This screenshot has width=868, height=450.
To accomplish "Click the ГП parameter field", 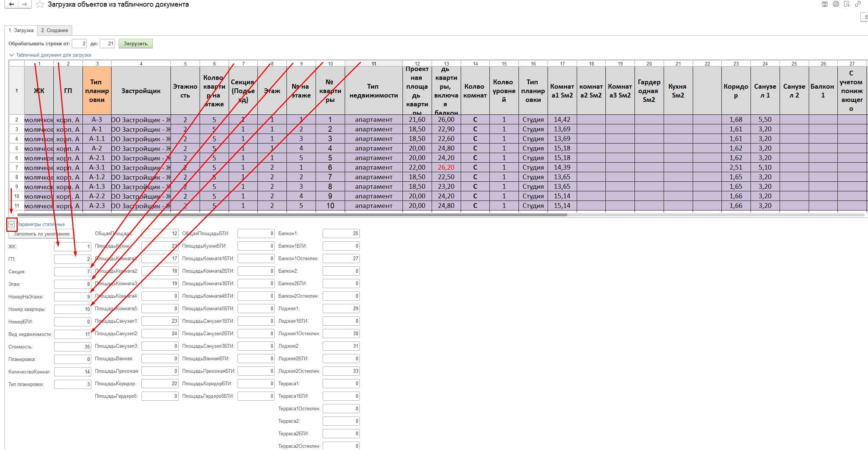I will (73, 259).
